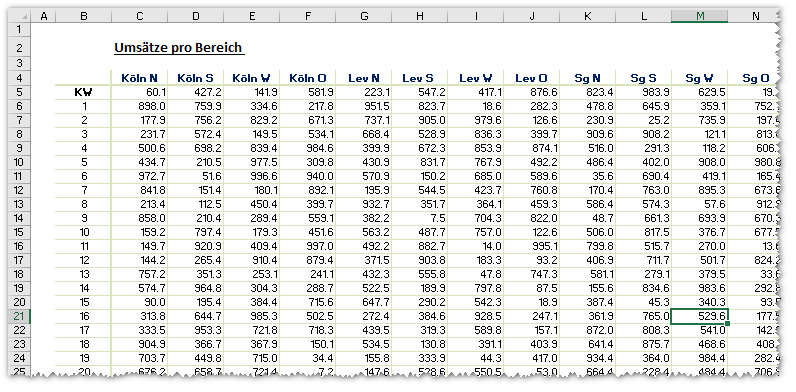Click the Lev N column heading cell
The height and width of the screenshot is (392, 796).
point(363,78)
